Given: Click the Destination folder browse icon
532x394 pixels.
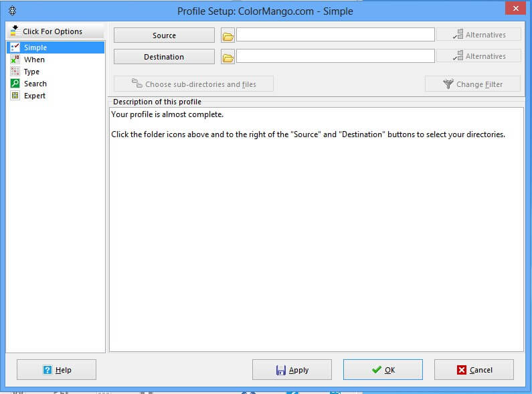Looking at the screenshot, I should (x=228, y=57).
